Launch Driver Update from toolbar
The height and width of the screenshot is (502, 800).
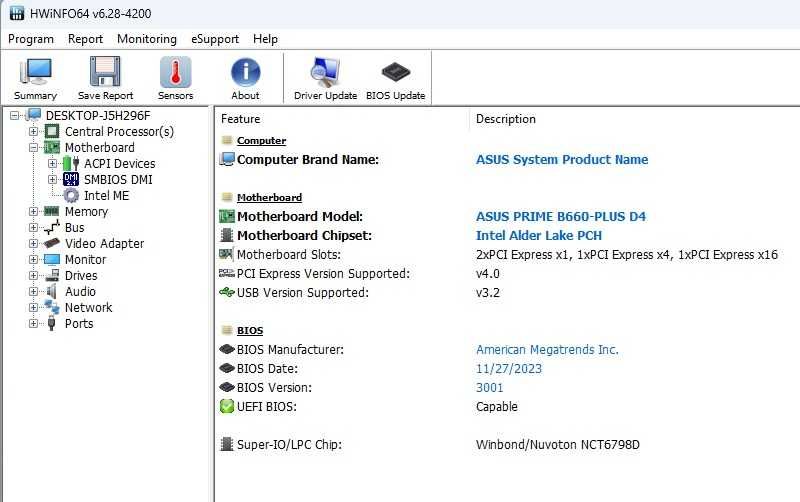325,71
